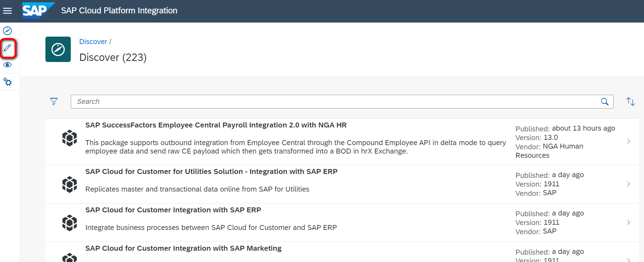Click the package icon for NGA HR Payroll
This screenshot has width=644, height=262.
click(x=70, y=138)
